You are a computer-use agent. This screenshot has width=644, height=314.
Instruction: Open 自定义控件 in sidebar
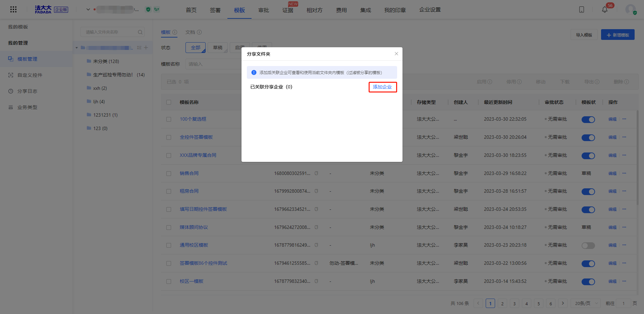[x=36, y=75]
